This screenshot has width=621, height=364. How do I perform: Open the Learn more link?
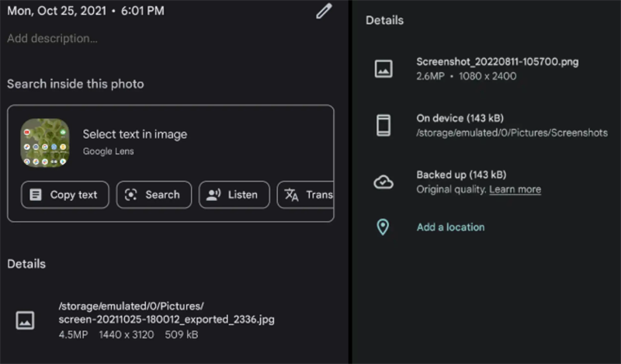(x=515, y=189)
